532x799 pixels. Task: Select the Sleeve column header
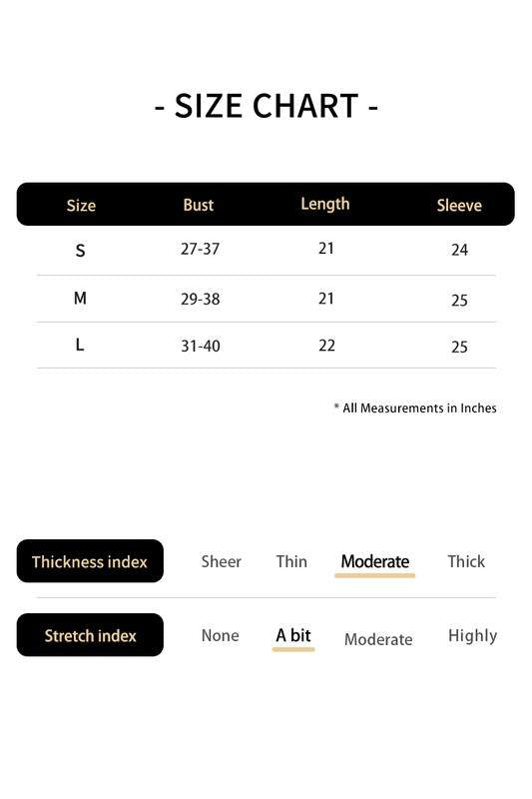coord(459,206)
